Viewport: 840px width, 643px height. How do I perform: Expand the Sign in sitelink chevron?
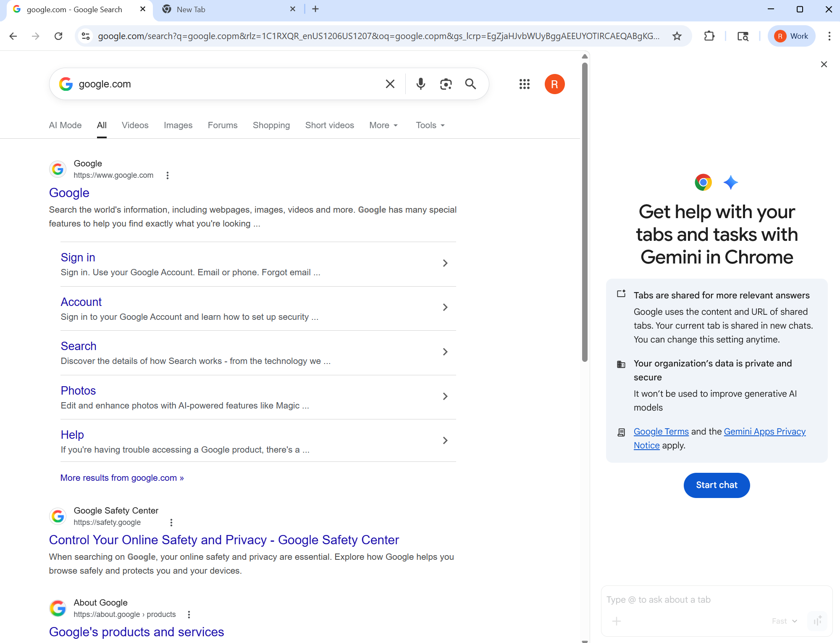tap(445, 263)
